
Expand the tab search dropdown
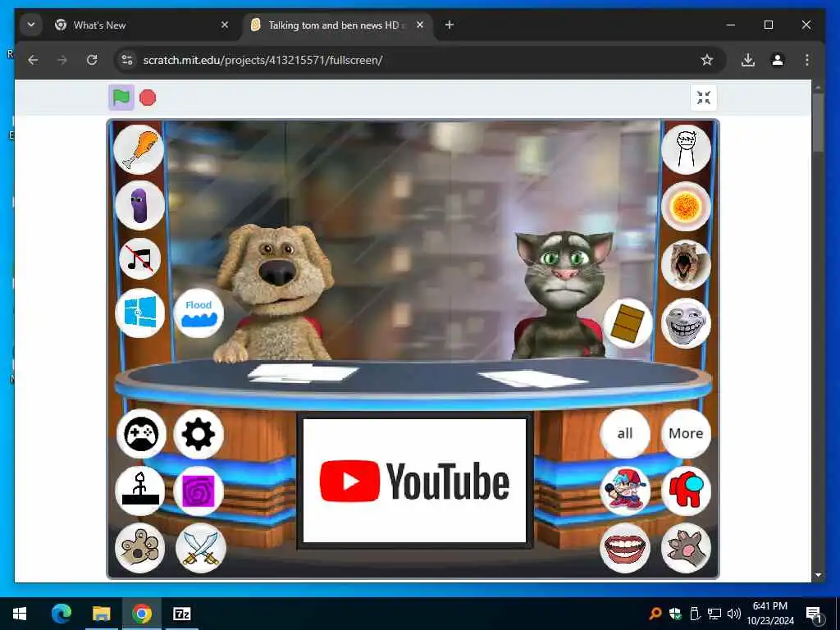(31, 25)
